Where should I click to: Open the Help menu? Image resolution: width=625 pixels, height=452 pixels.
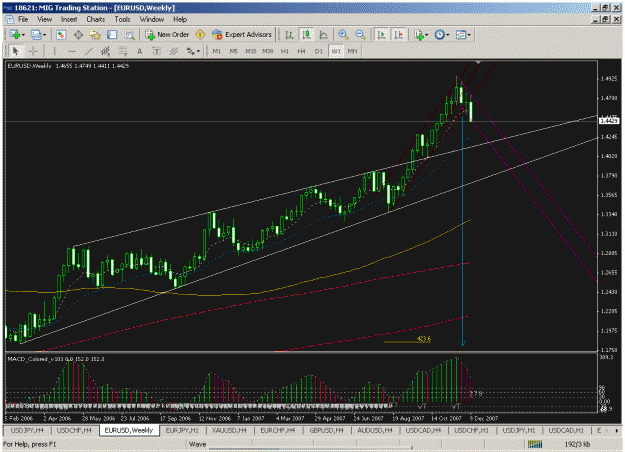coord(180,19)
